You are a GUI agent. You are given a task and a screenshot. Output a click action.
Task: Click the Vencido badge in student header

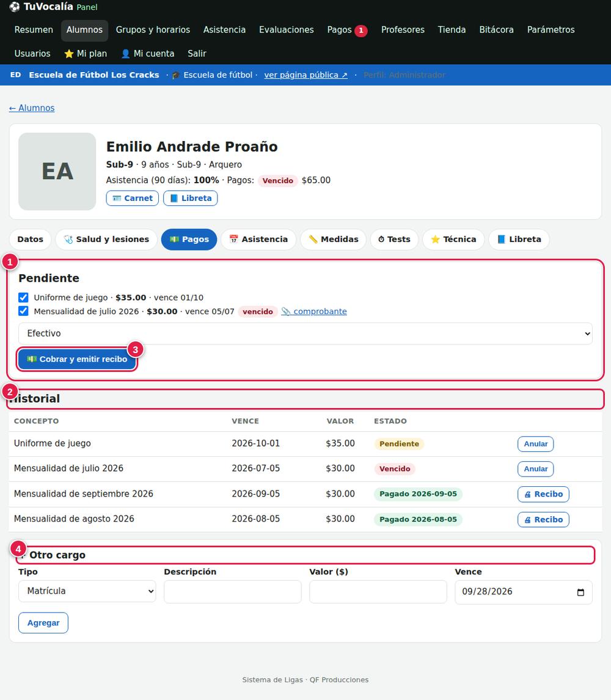(x=278, y=181)
